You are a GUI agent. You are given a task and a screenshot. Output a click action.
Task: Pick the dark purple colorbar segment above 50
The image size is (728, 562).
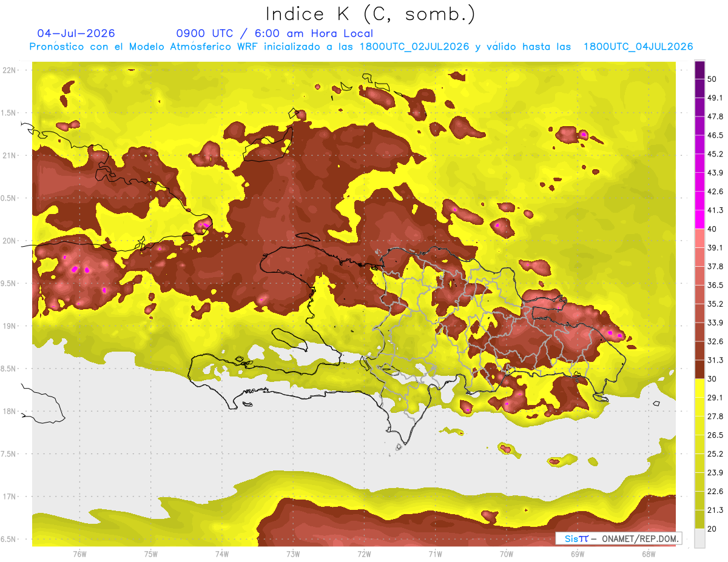click(699, 70)
